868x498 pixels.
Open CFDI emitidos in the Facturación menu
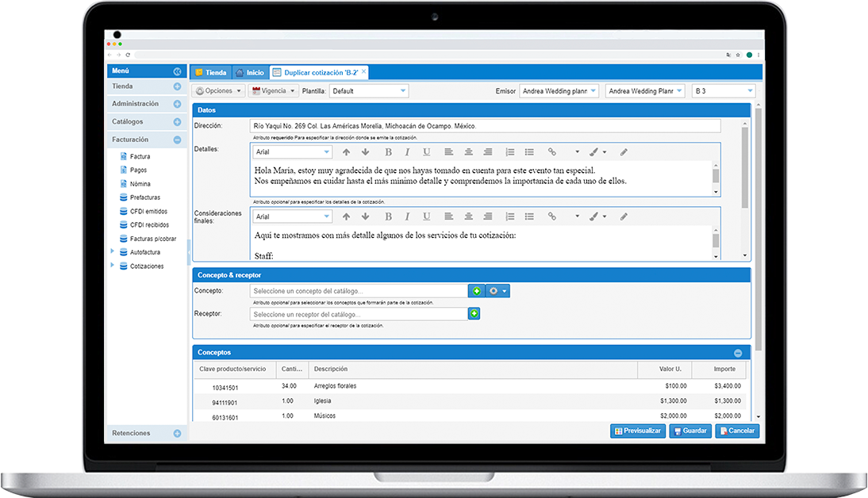(148, 212)
